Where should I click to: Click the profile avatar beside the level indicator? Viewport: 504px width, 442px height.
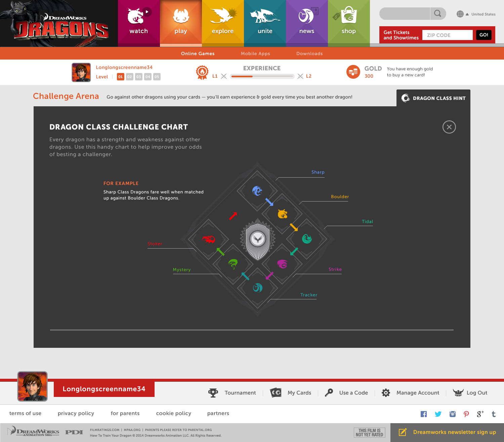pos(81,72)
